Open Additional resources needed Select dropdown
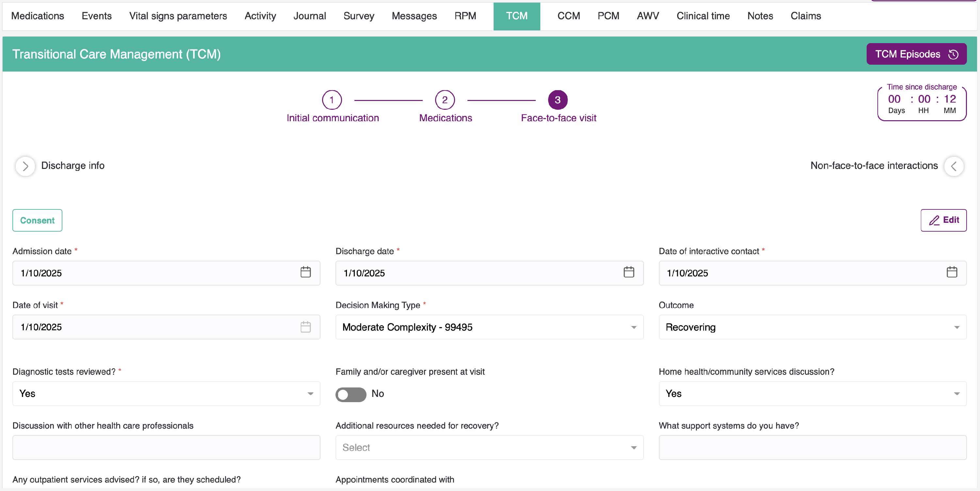980x491 pixels. pyautogui.click(x=489, y=447)
